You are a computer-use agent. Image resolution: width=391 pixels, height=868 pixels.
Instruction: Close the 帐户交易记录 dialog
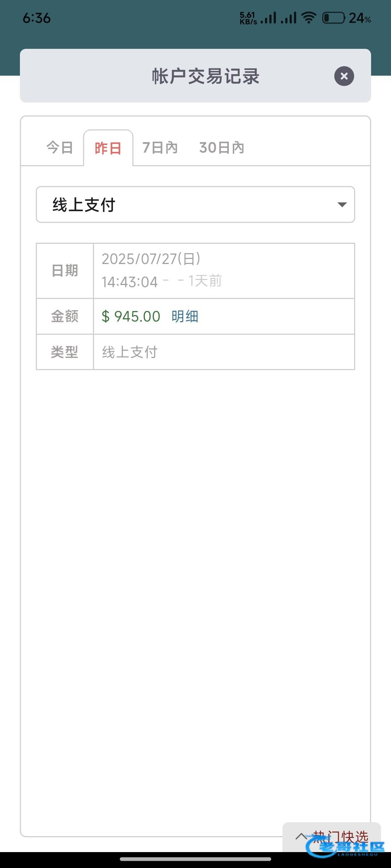click(344, 76)
